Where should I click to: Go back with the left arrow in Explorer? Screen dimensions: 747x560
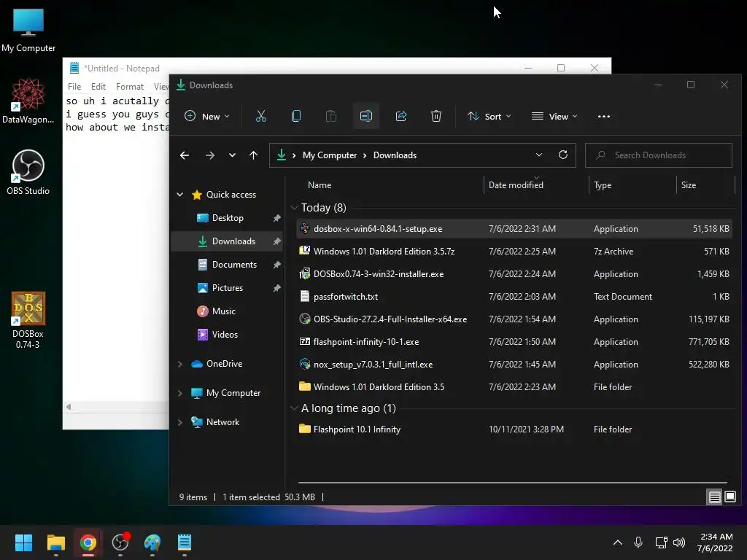pyautogui.click(x=185, y=155)
